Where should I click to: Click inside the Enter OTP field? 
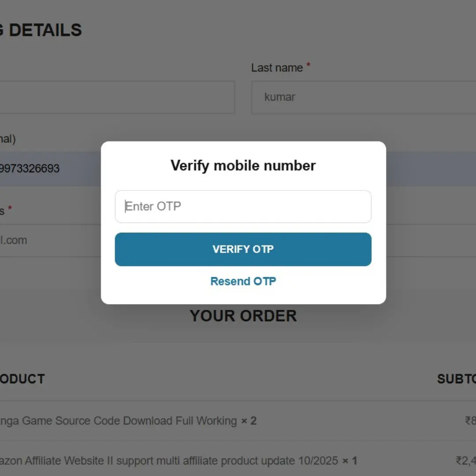(243, 206)
